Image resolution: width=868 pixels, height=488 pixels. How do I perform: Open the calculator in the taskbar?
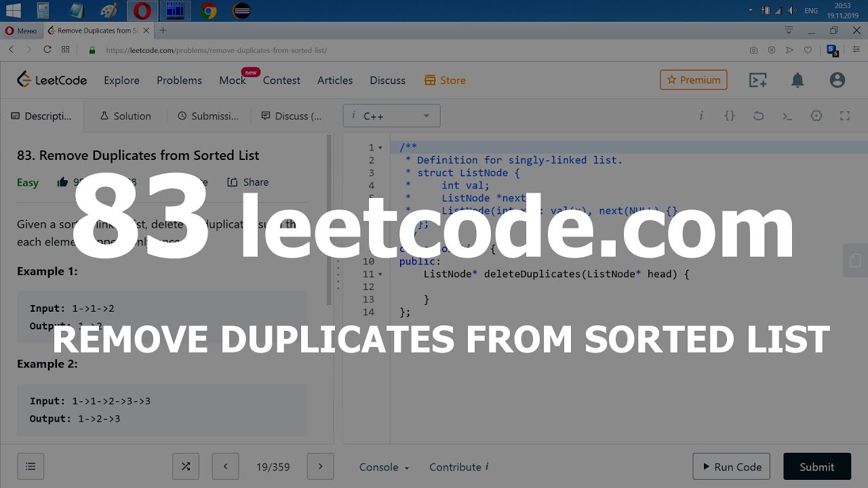[43, 10]
